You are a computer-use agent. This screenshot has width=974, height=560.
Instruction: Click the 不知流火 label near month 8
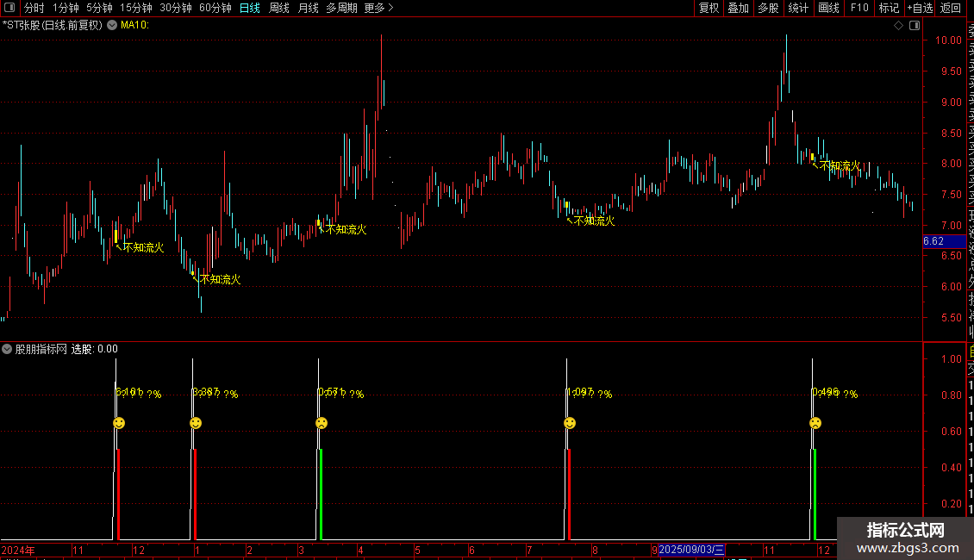(595, 221)
